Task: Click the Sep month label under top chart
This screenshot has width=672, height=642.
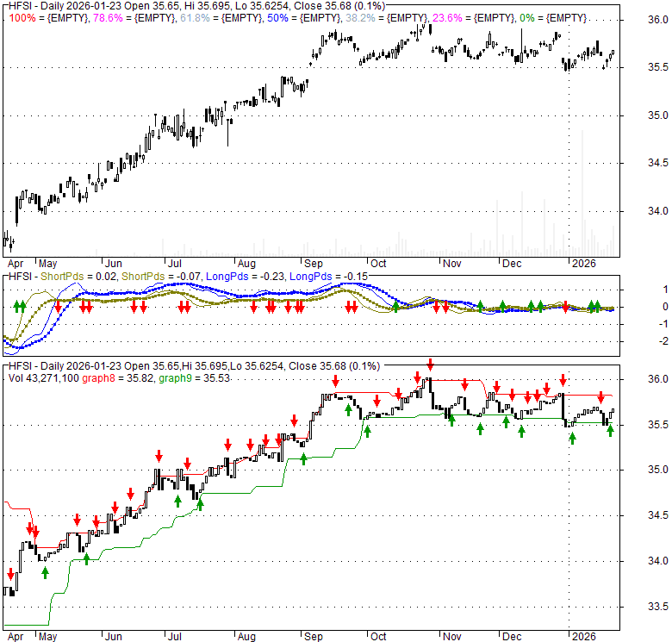Action: click(x=314, y=264)
